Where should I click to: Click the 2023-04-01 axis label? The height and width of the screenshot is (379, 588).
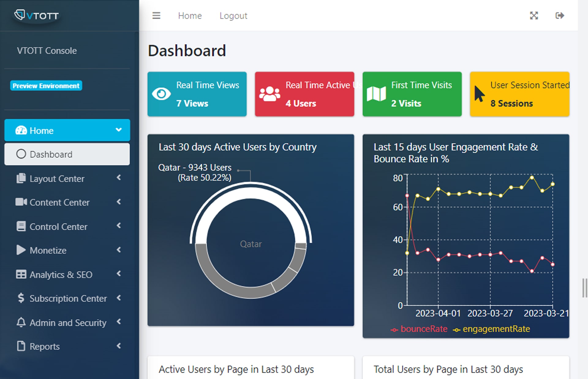click(438, 313)
